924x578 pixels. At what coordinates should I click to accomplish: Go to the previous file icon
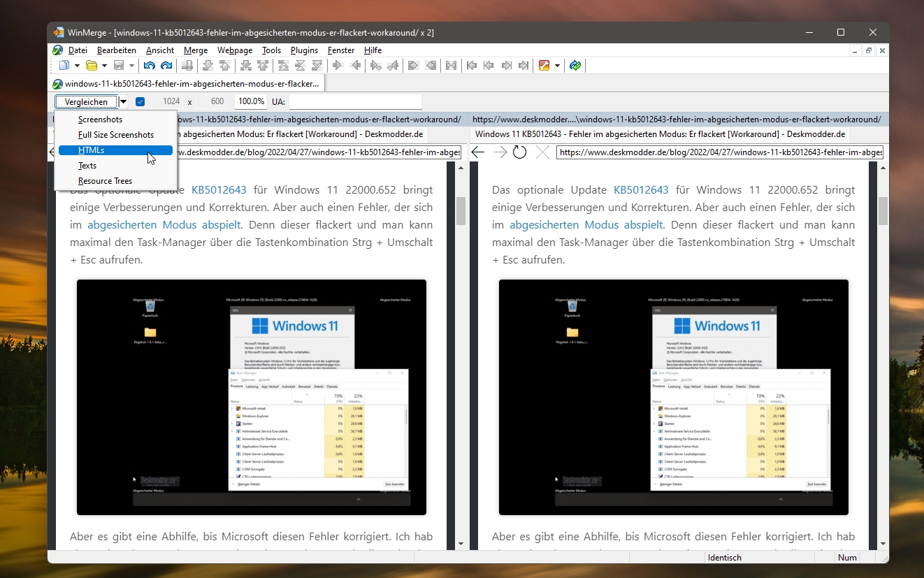pyautogui.click(x=489, y=66)
